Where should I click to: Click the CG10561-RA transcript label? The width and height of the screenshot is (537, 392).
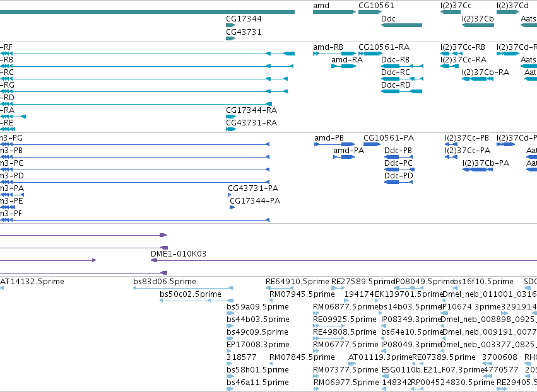pos(384,47)
